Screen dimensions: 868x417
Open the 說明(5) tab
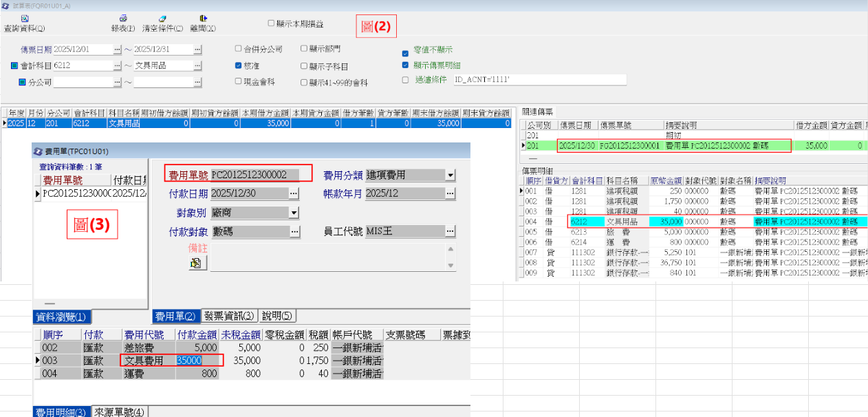tap(277, 317)
